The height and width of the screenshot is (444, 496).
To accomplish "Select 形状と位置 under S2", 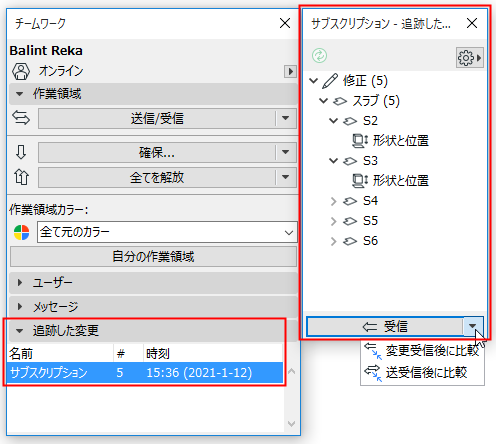I will coord(401,141).
